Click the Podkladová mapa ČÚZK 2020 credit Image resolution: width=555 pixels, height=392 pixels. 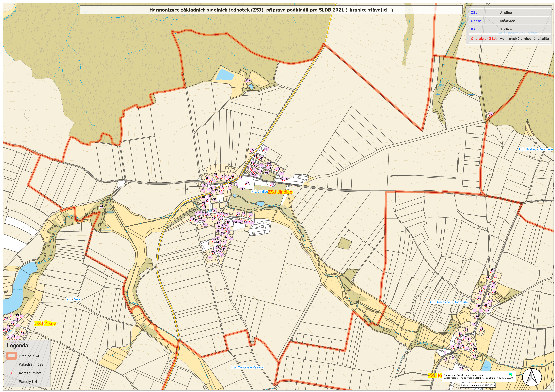pyautogui.click(x=477, y=385)
